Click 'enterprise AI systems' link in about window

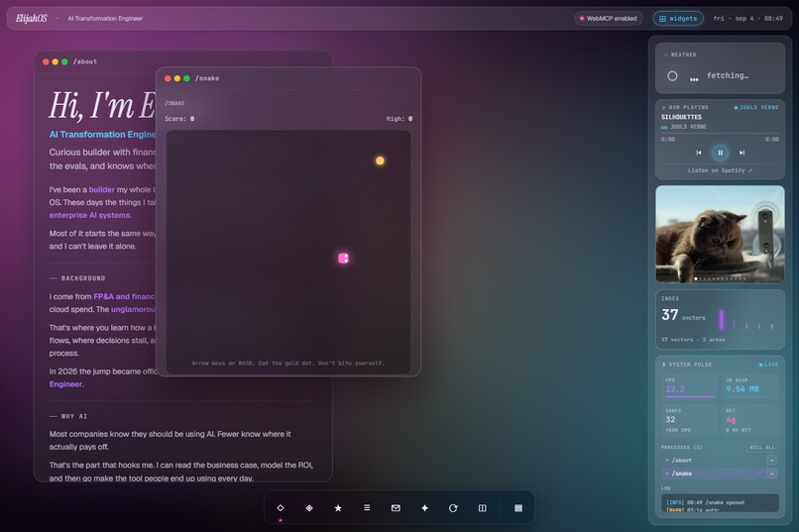(90, 215)
